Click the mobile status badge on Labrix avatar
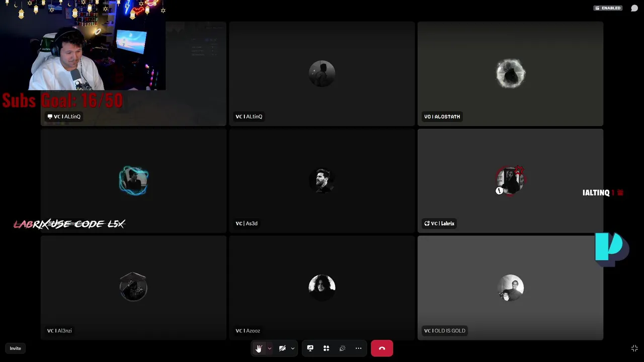Image resolution: width=644 pixels, height=362 pixels. coord(499,191)
